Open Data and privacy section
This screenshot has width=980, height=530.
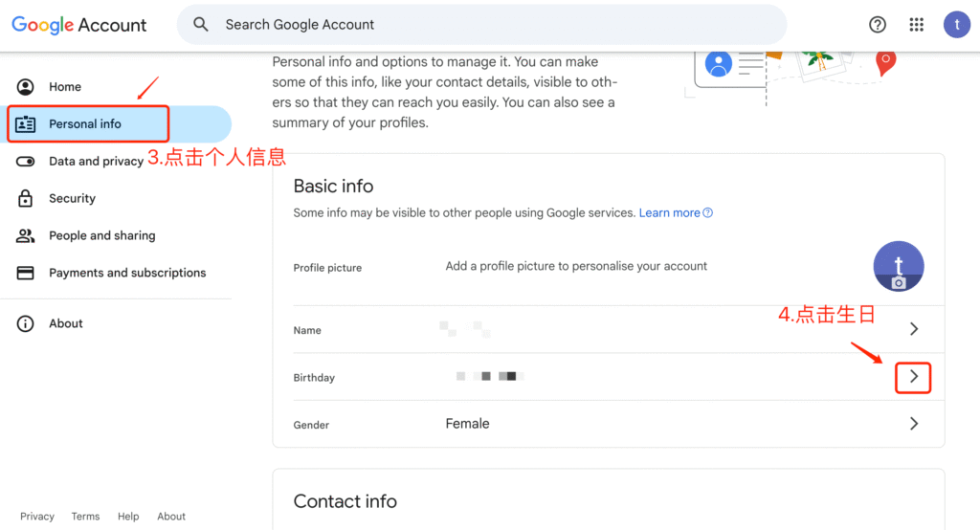point(97,162)
